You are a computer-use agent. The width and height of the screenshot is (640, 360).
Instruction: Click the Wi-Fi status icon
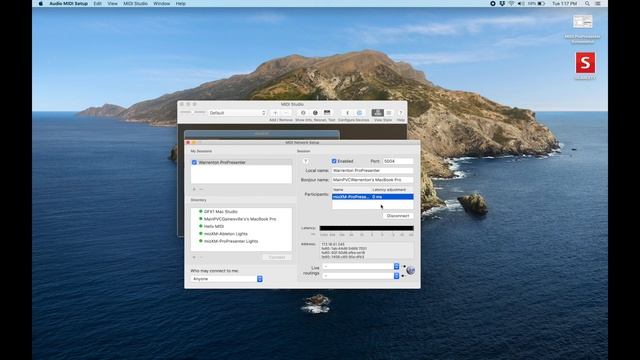coord(511,4)
